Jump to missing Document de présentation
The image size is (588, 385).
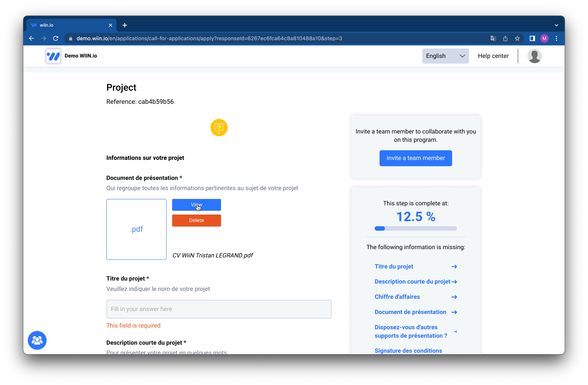pos(410,312)
